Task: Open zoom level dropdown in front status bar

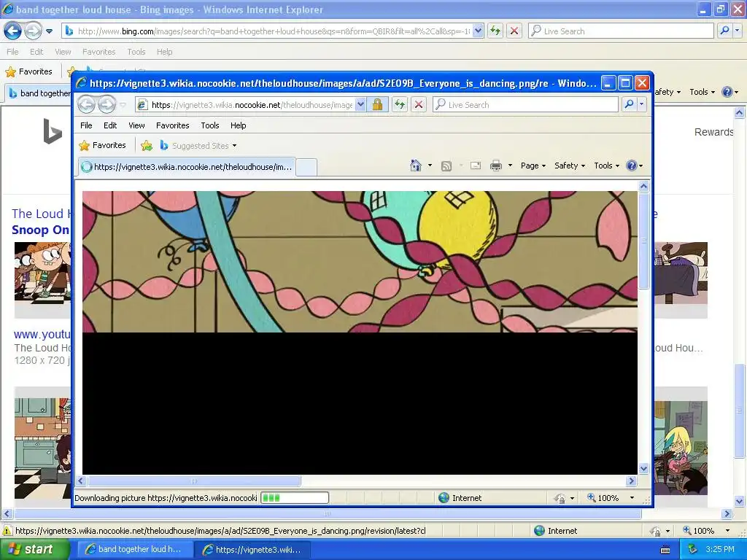Action: pos(632,498)
